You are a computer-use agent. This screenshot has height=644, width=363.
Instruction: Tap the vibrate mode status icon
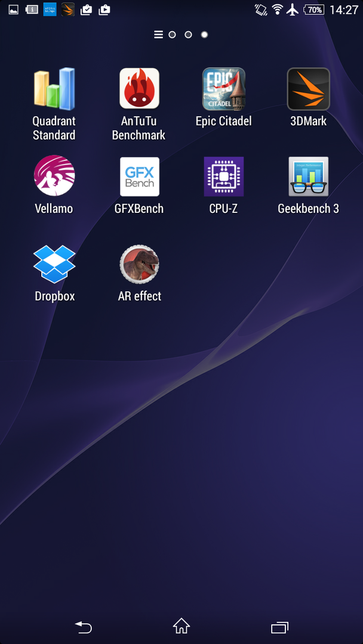tap(261, 10)
